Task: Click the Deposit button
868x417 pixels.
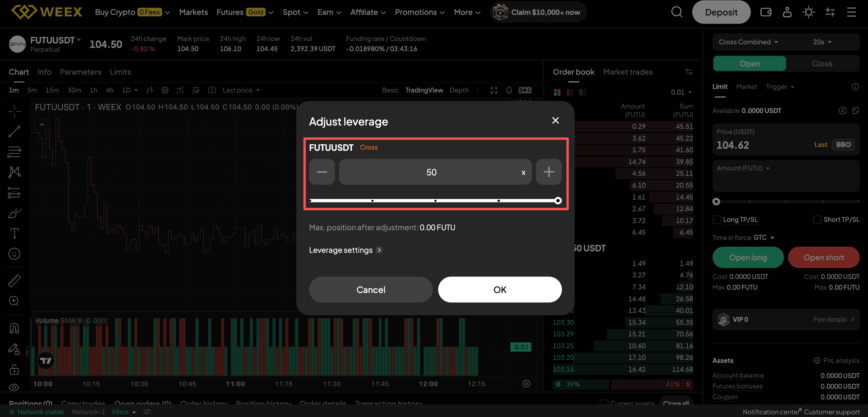Action: click(721, 12)
